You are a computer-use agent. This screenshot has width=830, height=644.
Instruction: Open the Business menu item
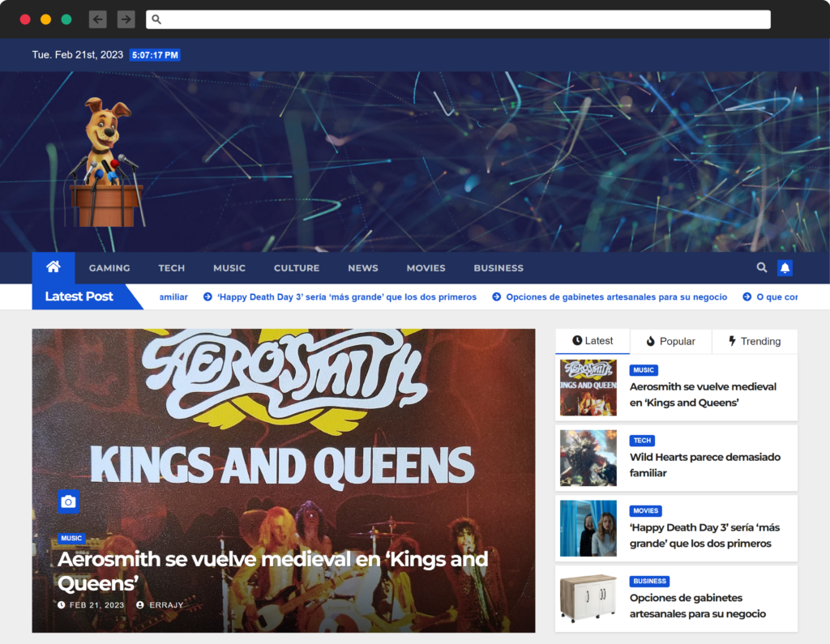tap(498, 268)
